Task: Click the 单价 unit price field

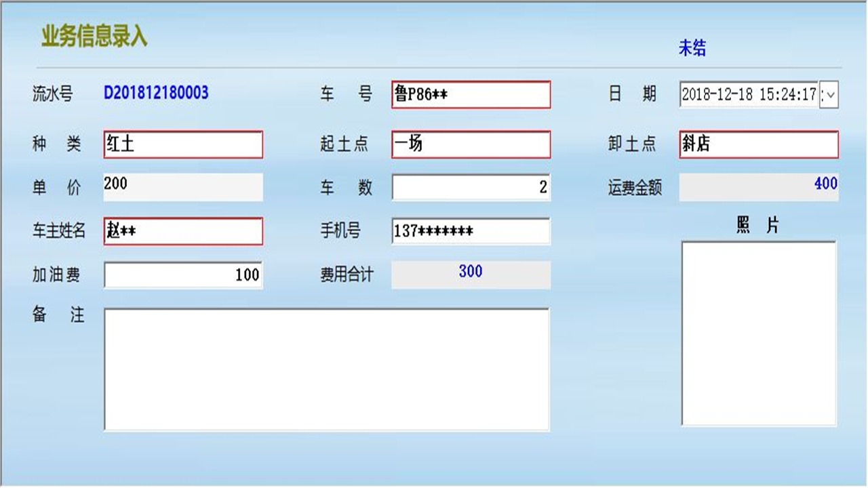Action: (183, 188)
